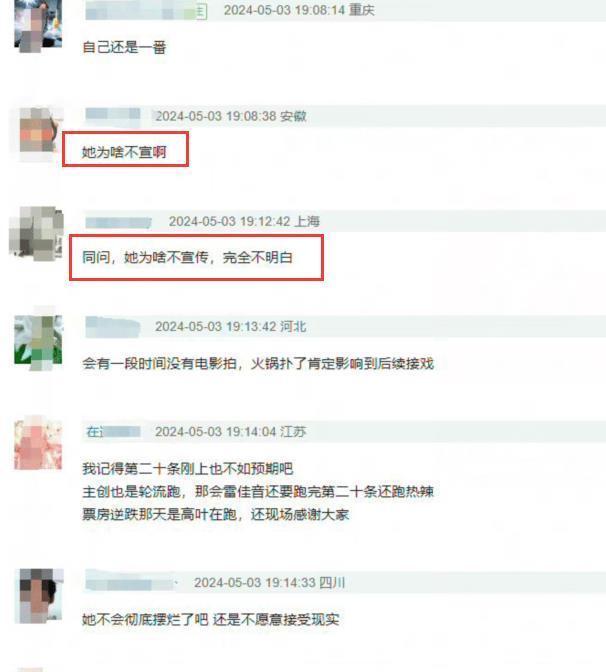Open blurred username posted at 19:08:14
606x672 pixels.
click(x=146, y=11)
